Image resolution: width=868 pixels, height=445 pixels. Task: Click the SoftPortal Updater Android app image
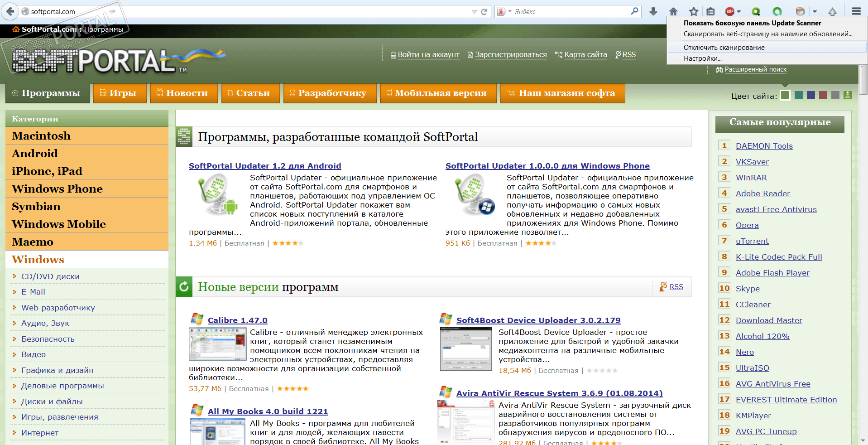(217, 195)
